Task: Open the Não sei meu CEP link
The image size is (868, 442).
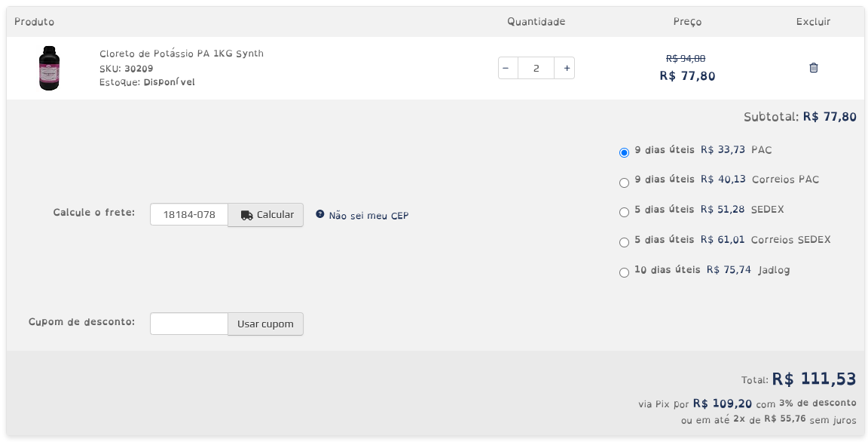Action: tap(368, 216)
